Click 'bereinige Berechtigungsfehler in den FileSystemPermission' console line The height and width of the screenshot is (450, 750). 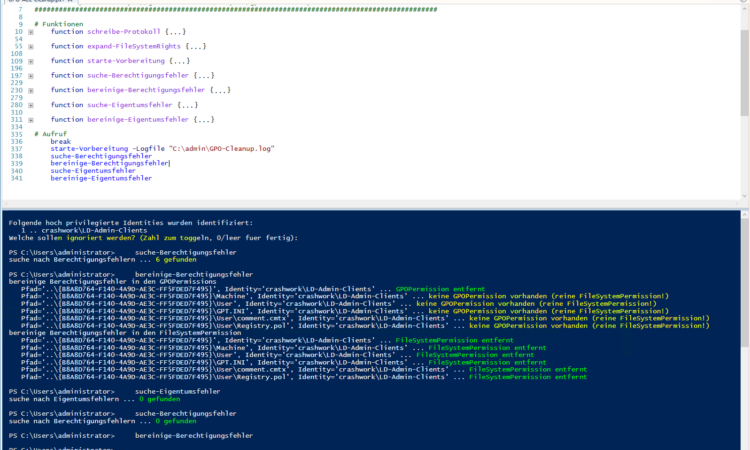coord(125,333)
